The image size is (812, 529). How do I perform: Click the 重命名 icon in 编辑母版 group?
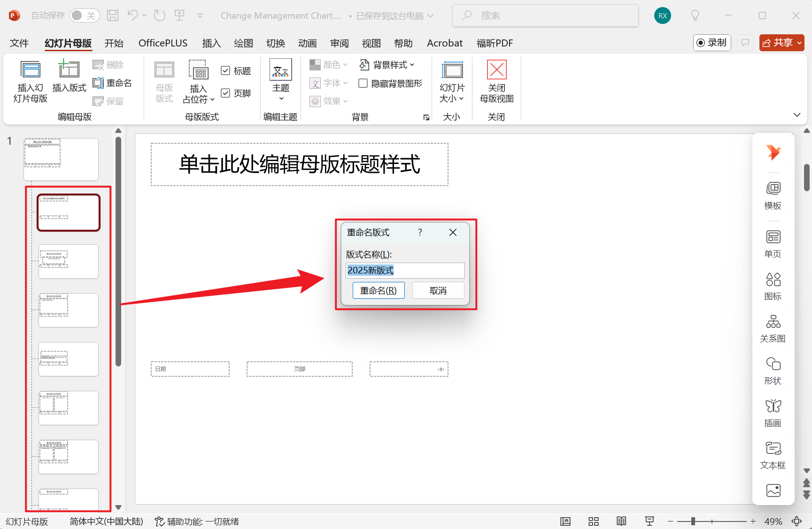pos(112,83)
